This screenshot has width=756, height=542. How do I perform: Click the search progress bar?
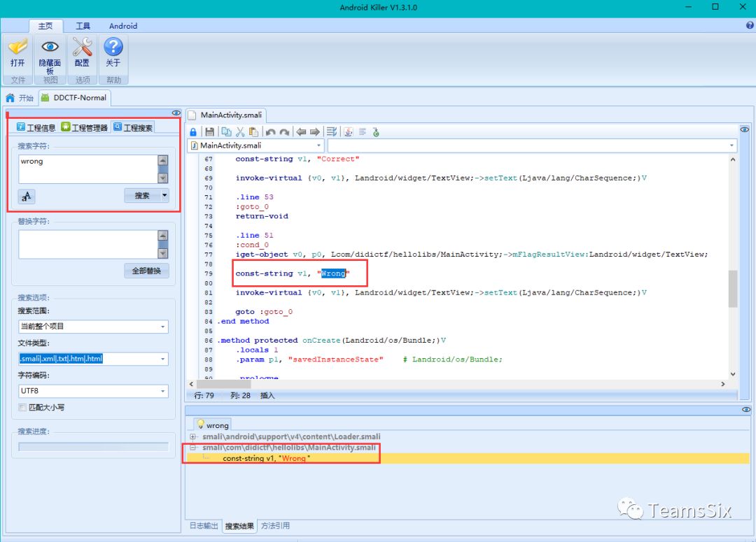(93, 447)
